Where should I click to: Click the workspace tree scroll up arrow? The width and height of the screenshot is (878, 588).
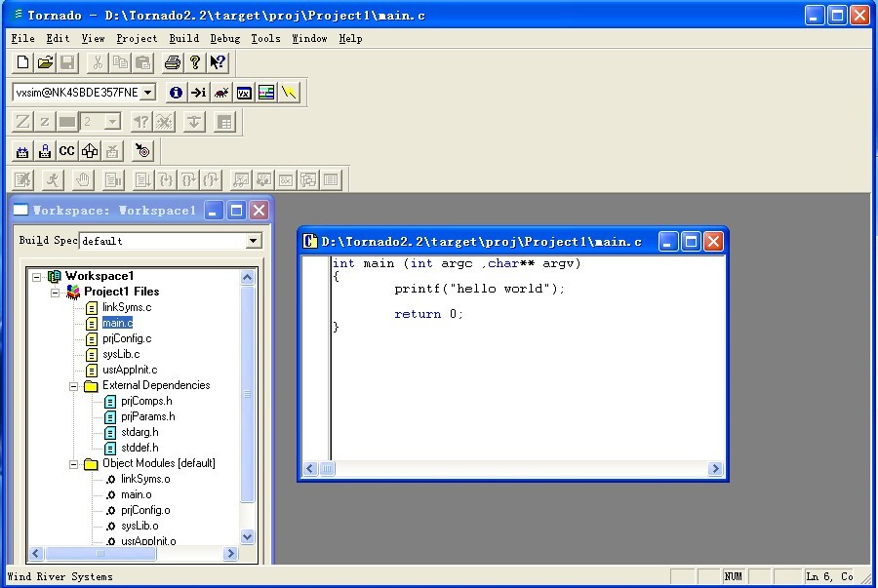tap(248, 277)
